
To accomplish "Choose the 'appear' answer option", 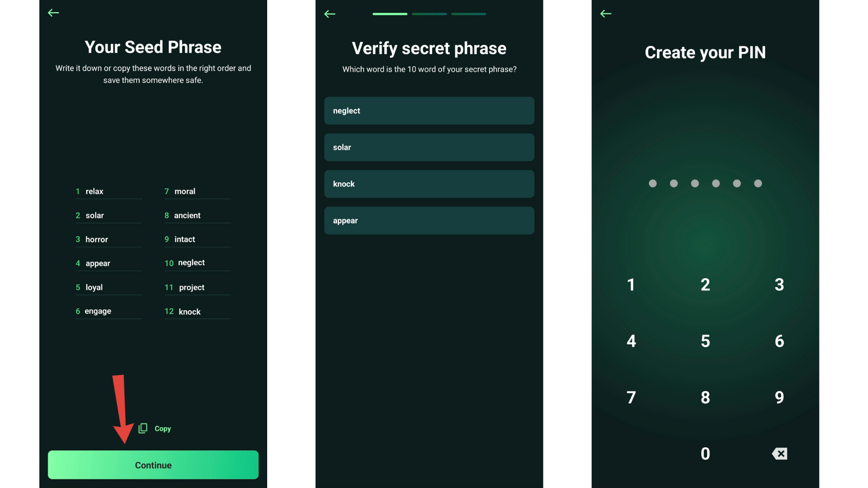I will pos(429,221).
